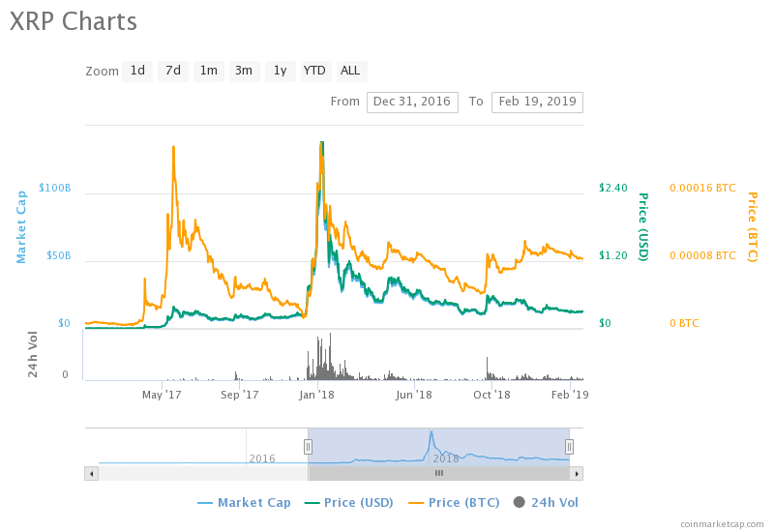
Task: Click the navigator right range handle
Action: point(569,447)
